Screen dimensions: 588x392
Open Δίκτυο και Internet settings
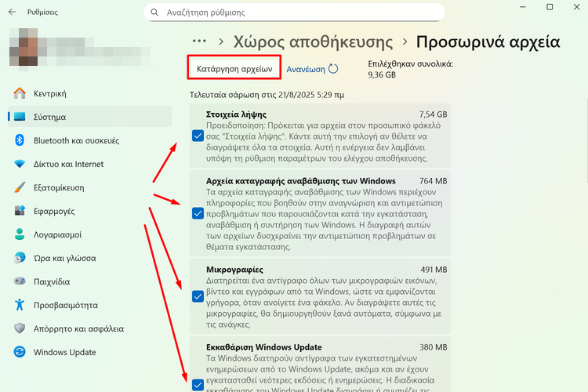point(90,164)
